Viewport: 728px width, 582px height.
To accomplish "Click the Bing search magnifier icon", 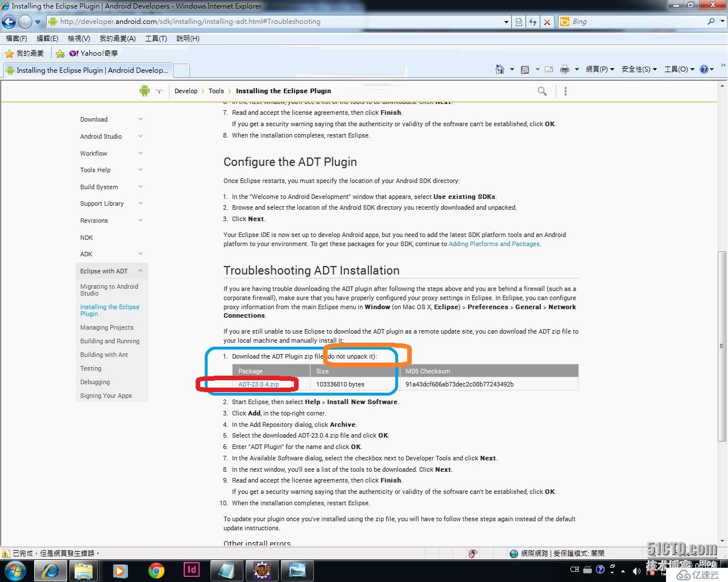I will (711, 22).
